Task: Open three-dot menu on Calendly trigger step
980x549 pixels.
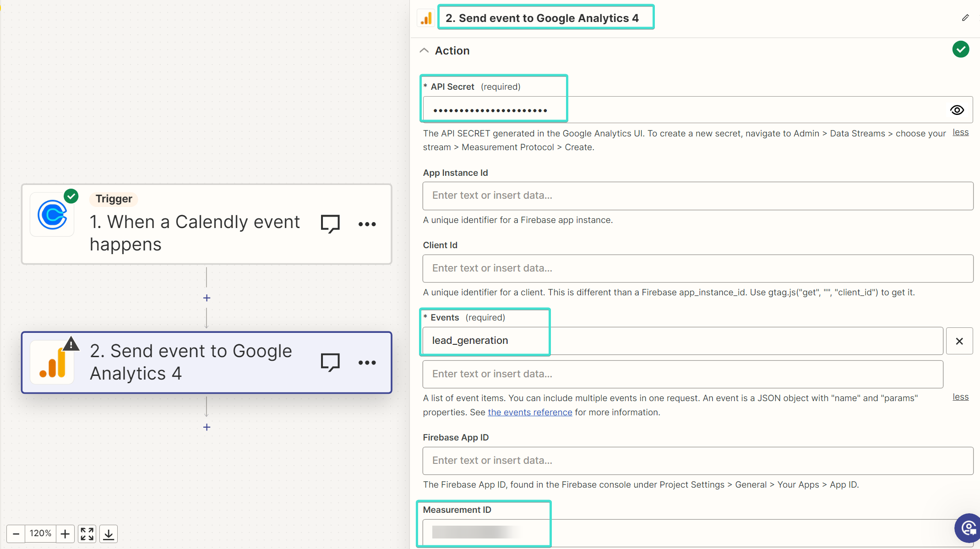Action: 367,224
